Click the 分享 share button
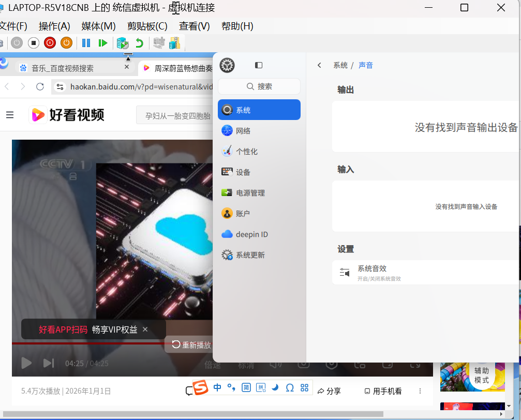The image size is (521, 420). pyautogui.click(x=329, y=391)
